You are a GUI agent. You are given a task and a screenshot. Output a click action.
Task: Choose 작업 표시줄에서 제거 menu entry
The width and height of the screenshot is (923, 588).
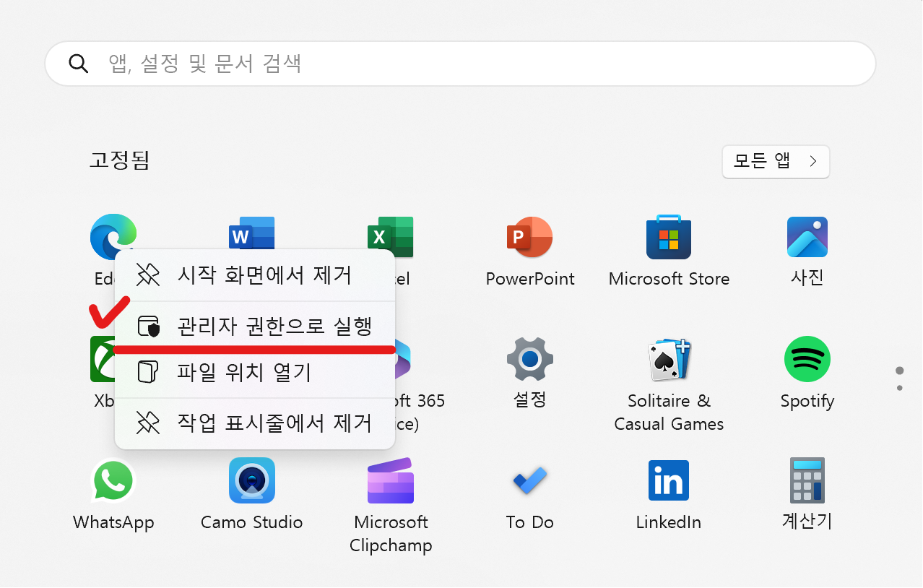coord(255,423)
